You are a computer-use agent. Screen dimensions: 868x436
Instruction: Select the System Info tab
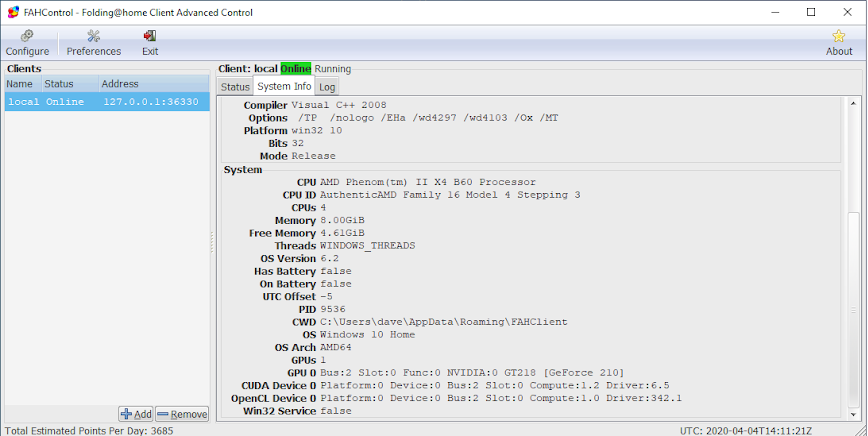[284, 86]
